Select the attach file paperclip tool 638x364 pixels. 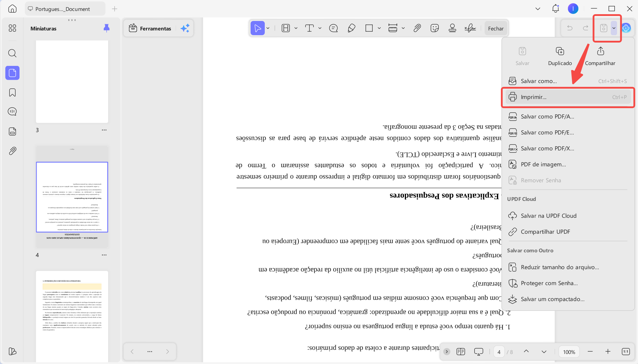point(417,28)
